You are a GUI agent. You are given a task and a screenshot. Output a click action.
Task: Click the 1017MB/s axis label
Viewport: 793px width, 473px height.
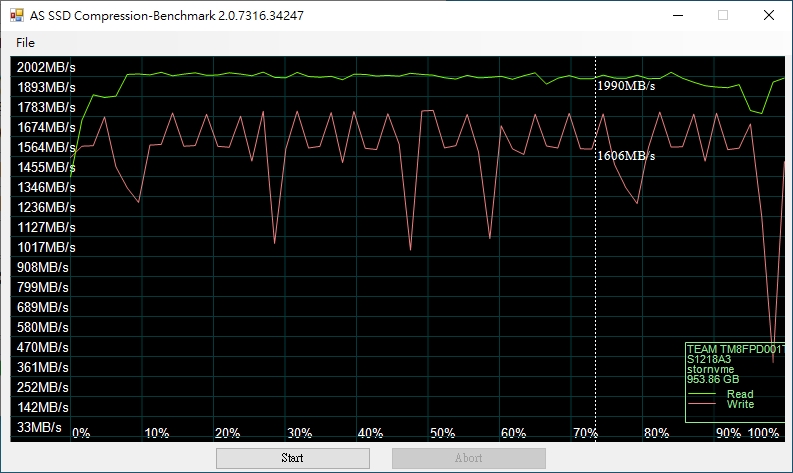46,247
